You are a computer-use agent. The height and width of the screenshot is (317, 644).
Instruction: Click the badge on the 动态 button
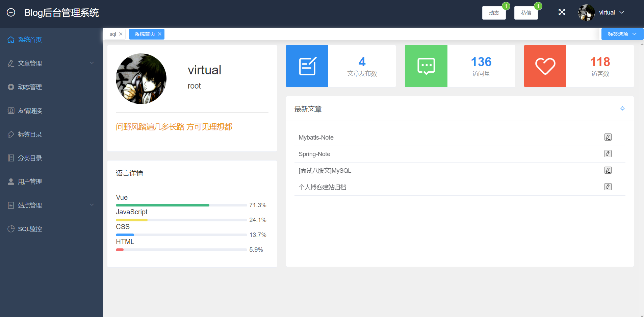pyautogui.click(x=506, y=6)
